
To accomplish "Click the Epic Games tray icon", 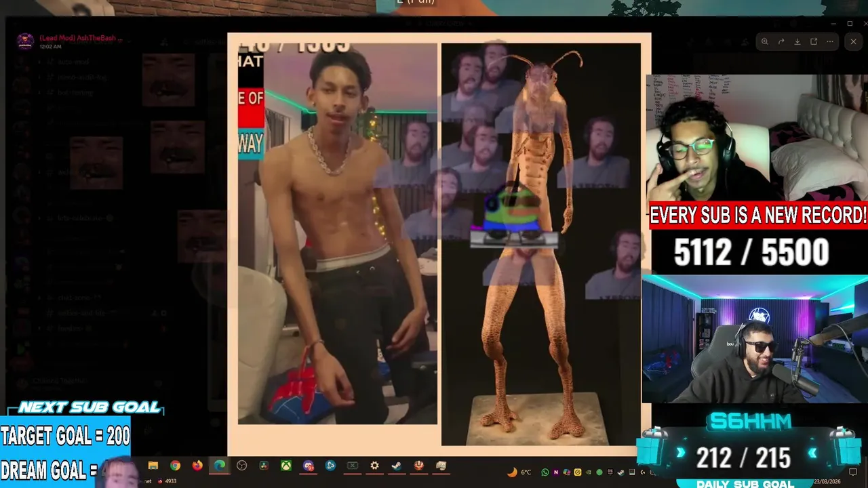I will [610, 472].
